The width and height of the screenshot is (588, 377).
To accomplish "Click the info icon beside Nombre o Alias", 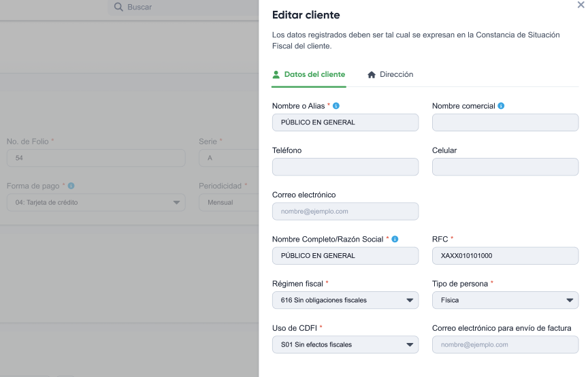I will coord(336,105).
